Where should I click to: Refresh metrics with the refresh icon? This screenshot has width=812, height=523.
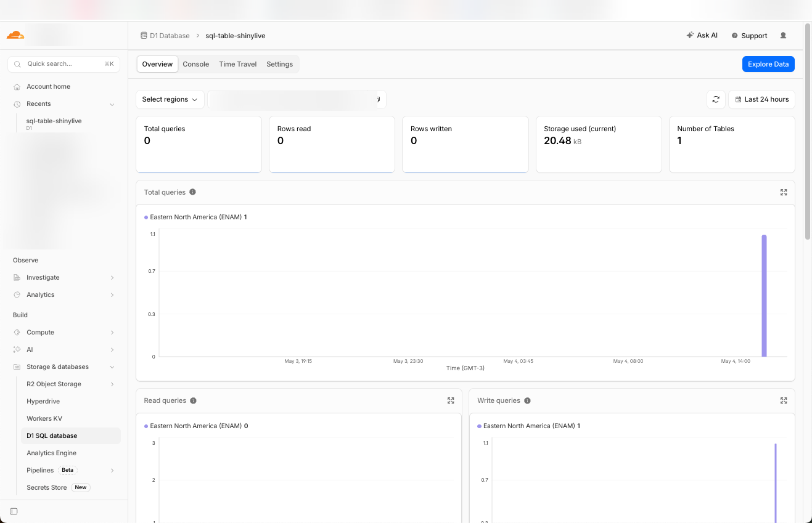tap(716, 99)
